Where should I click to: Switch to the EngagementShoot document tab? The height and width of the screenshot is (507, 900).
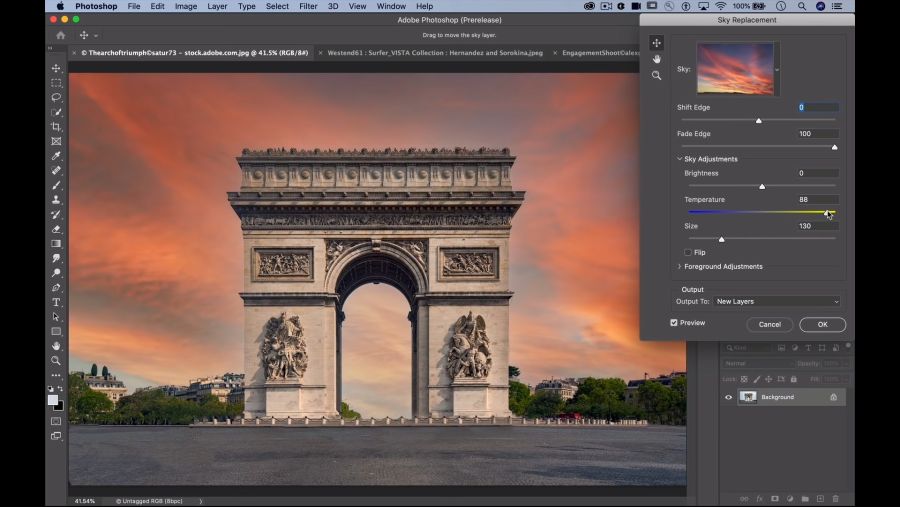(600, 53)
